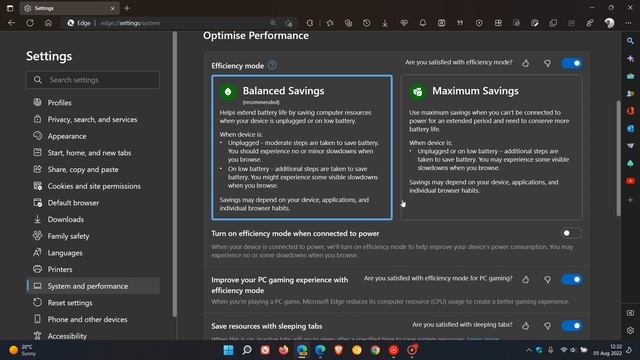
Task: Open the sidebar YouTube icon
Action: [630, 181]
